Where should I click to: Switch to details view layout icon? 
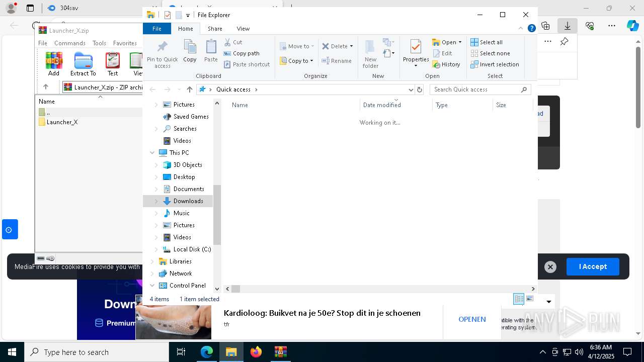pyautogui.click(x=519, y=299)
